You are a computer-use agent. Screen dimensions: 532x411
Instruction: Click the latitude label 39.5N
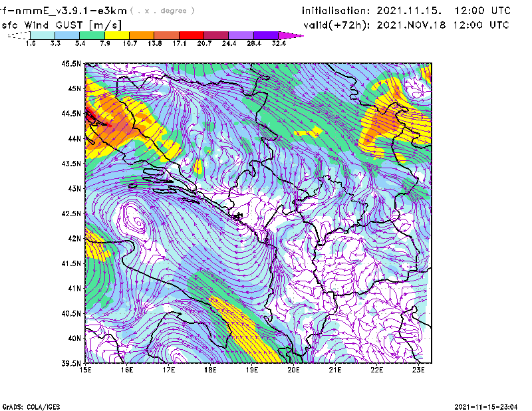coord(71,363)
